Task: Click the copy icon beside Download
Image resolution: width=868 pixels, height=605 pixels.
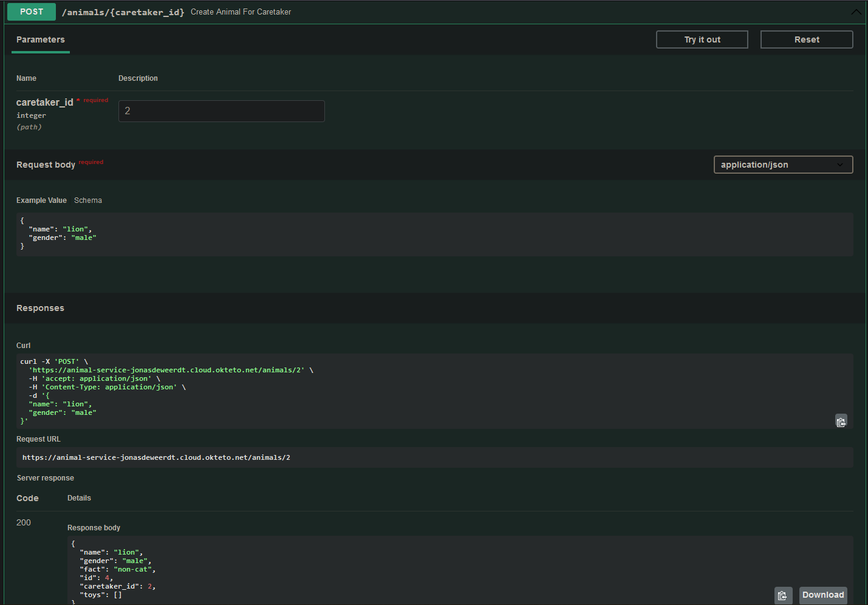Action: 783,595
